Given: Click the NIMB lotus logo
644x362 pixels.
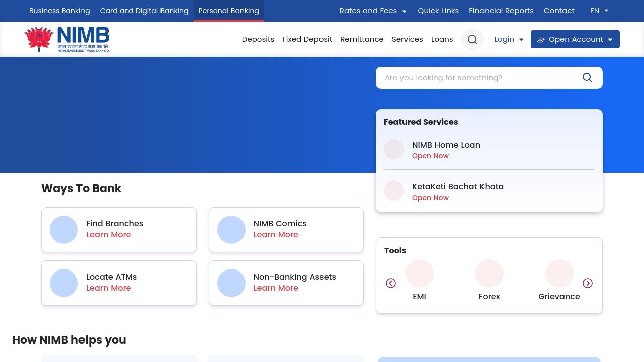Looking at the screenshot, I should pyautogui.click(x=66, y=39).
